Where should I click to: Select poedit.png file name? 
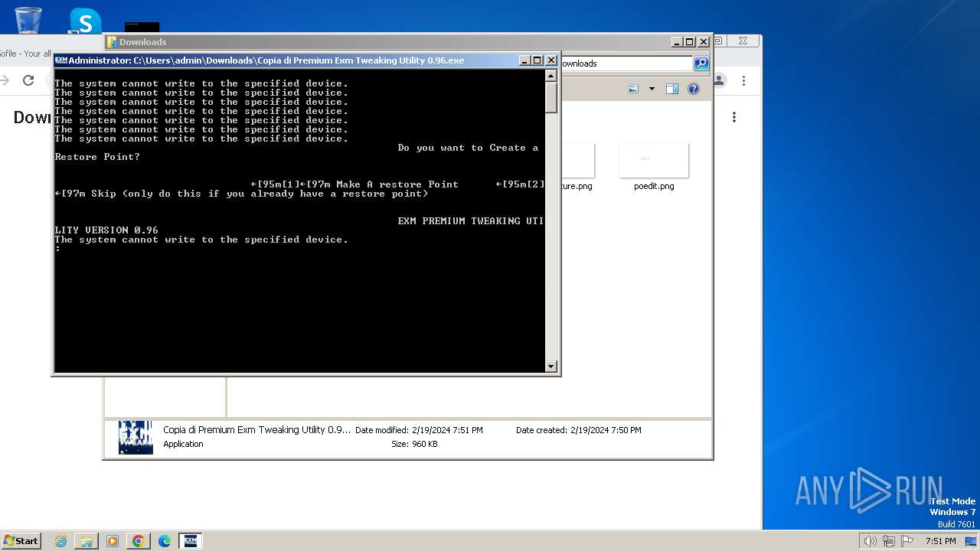click(x=654, y=186)
